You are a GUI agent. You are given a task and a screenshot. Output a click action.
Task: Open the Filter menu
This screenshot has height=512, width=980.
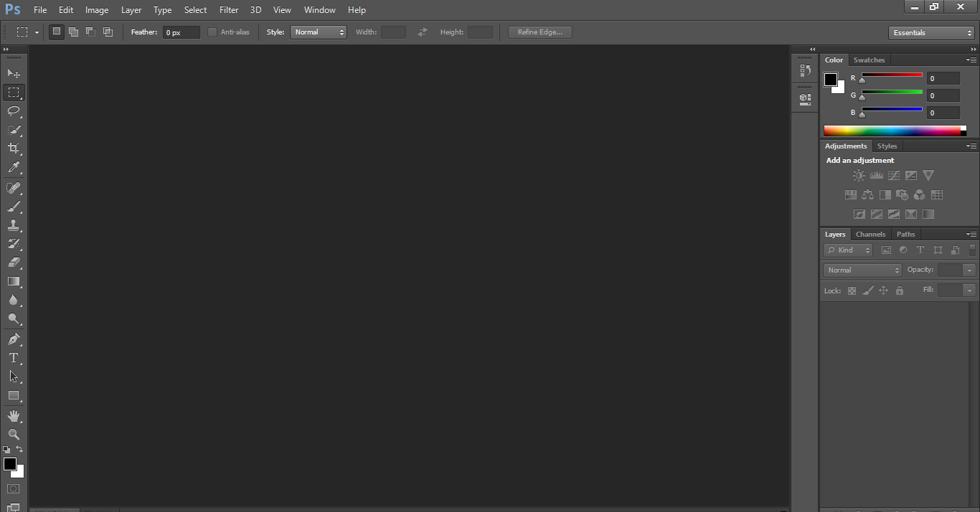pos(228,9)
